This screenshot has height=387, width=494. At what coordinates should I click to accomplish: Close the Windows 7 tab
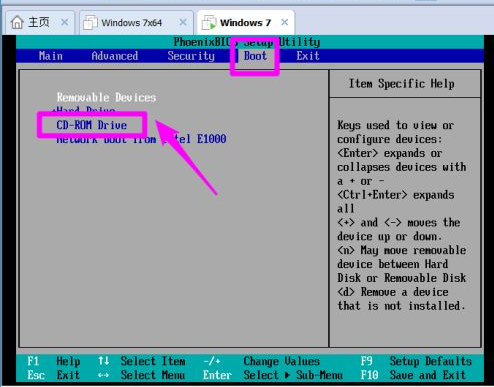285,22
